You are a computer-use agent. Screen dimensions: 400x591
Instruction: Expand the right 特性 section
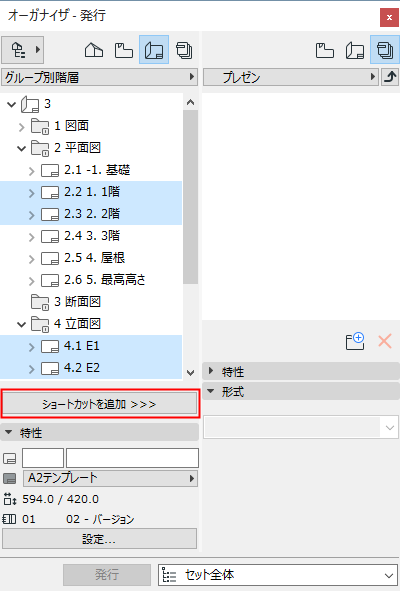tap(211, 371)
